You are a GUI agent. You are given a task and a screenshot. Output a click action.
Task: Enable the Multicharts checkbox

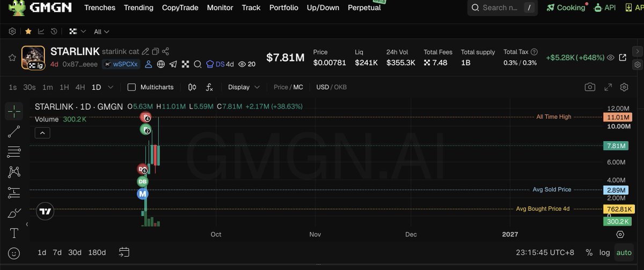coord(131,87)
